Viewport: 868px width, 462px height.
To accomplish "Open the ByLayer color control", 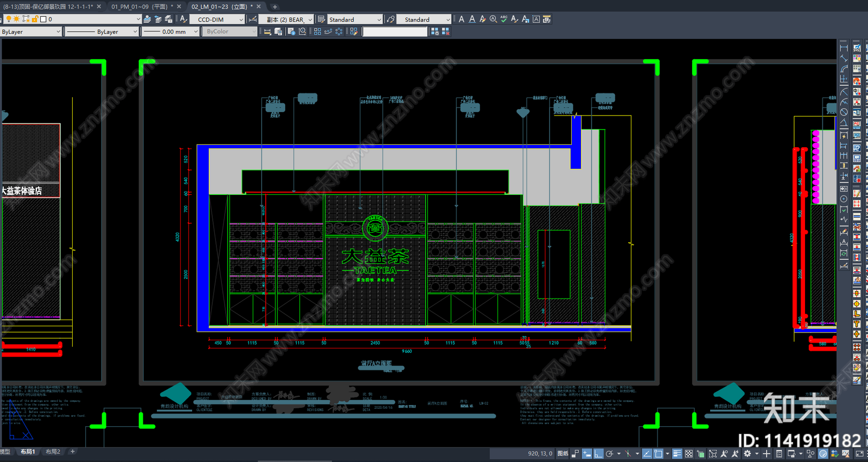I will [x=31, y=31].
